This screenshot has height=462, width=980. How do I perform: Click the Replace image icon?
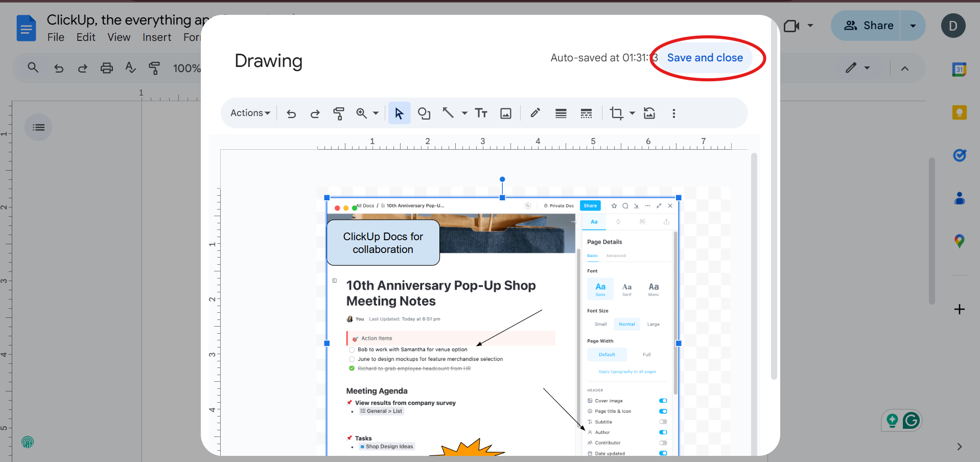pyautogui.click(x=649, y=113)
